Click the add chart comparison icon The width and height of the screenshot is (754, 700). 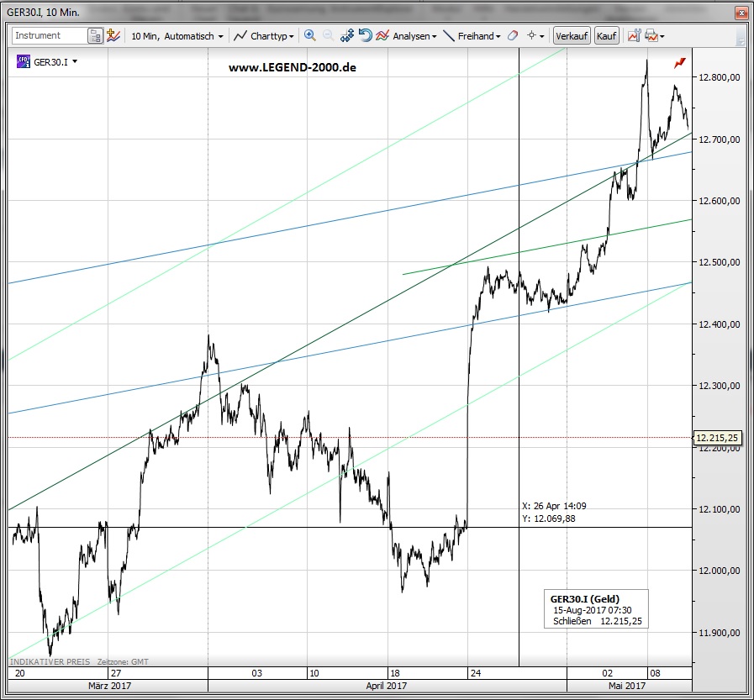113,36
